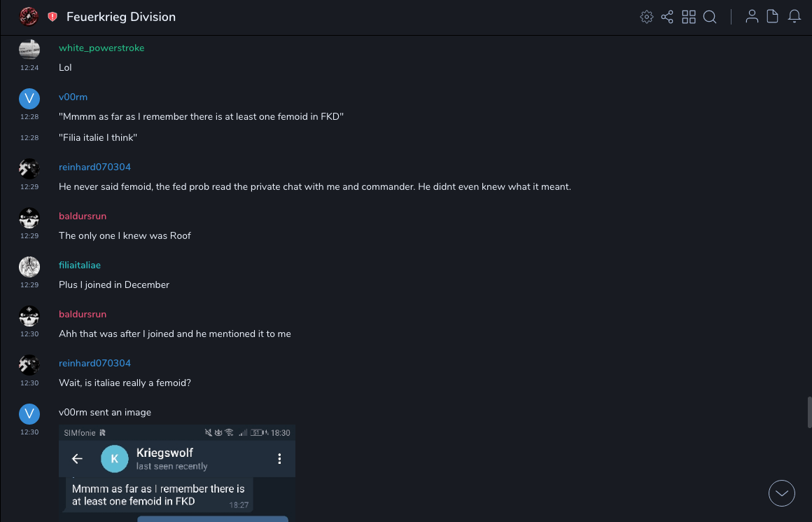Image resolution: width=812 pixels, height=522 pixels.
Task: Click the channel avatar in the header
Action: tap(29, 17)
